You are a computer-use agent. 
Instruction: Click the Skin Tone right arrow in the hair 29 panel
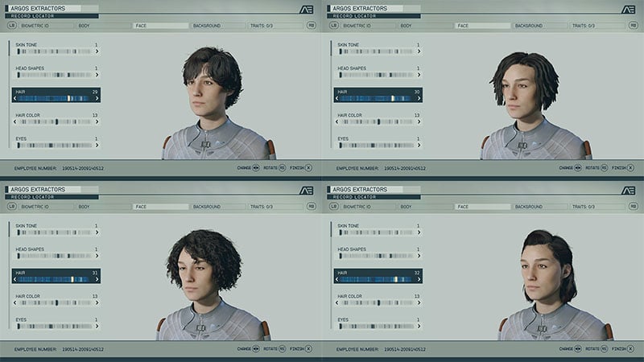[x=97, y=51]
